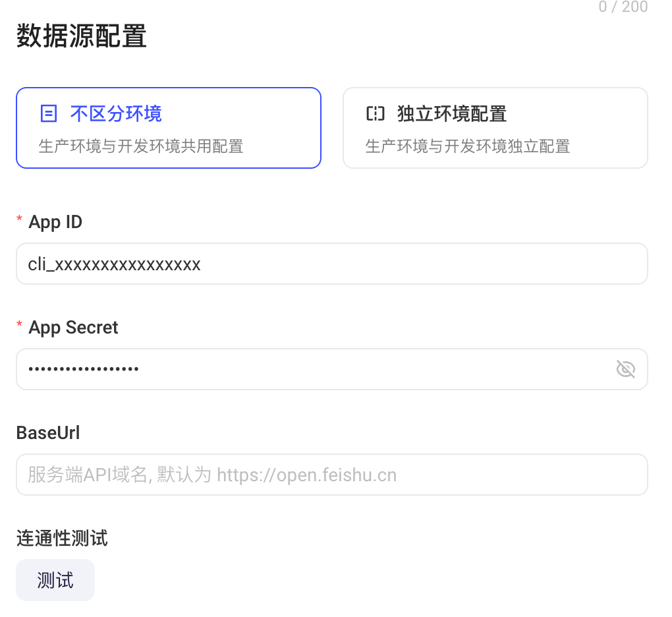Image resolution: width=672 pixels, height=617 pixels.
Task: Click the 测试 connectivity test button
Action: click(55, 580)
